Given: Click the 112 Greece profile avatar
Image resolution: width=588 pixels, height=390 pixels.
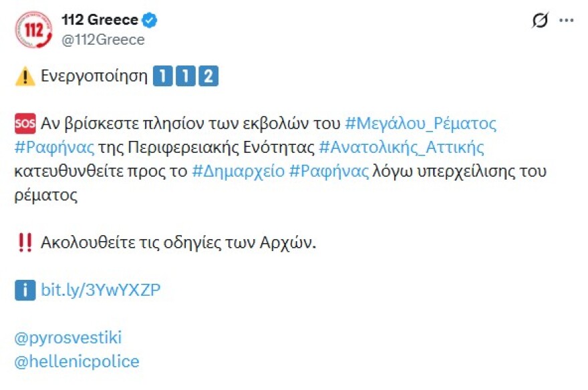Looking at the screenshot, I should tap(32, 30).
